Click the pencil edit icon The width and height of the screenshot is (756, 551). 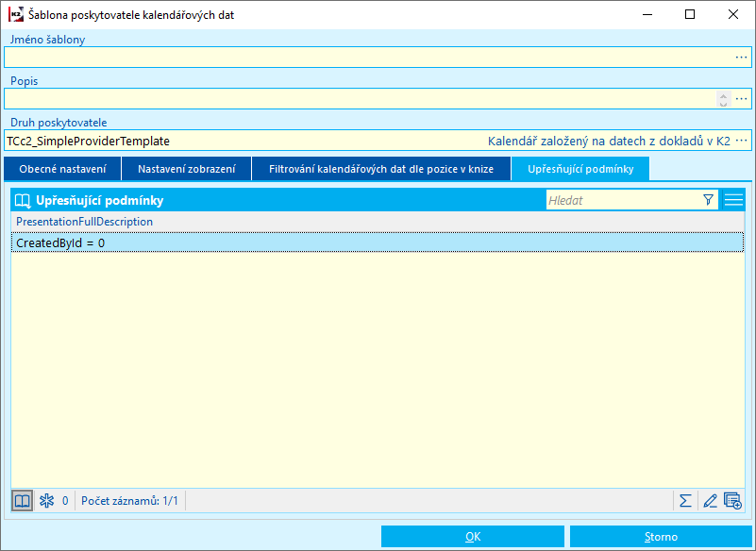[710, 501]
